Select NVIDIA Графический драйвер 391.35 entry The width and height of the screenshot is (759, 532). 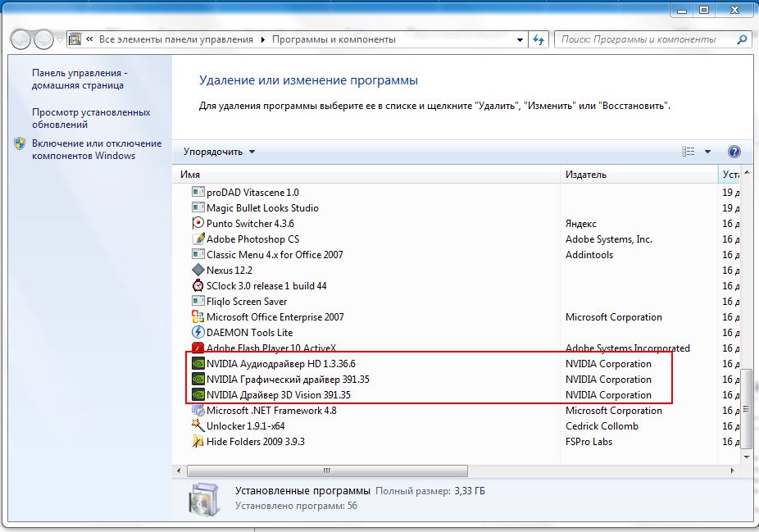[x=457, y=379]
